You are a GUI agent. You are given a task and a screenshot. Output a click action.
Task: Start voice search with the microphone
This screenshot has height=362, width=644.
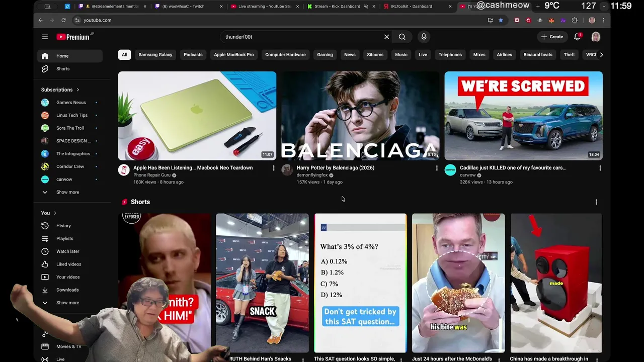tap(424, 37)
